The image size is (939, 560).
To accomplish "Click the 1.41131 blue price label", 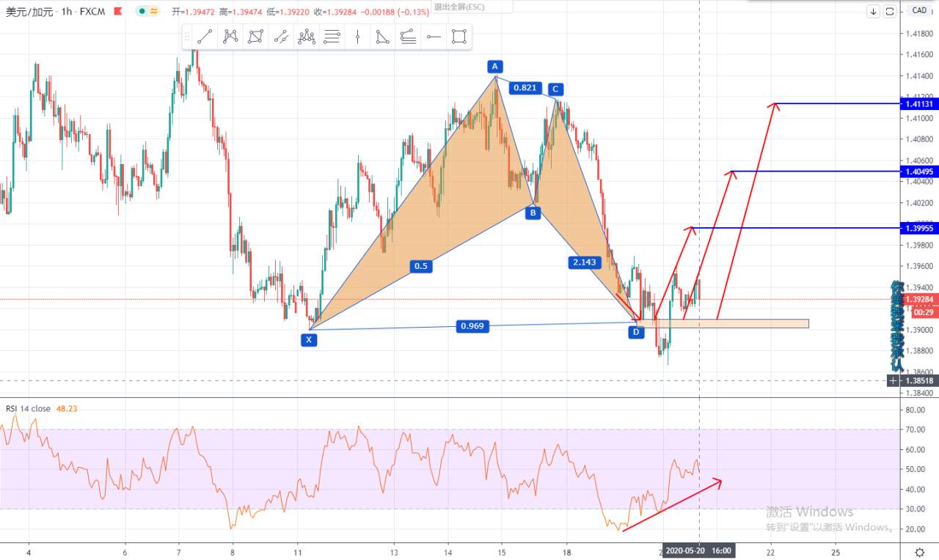I will pyautogui.click(x=918, y=104).
